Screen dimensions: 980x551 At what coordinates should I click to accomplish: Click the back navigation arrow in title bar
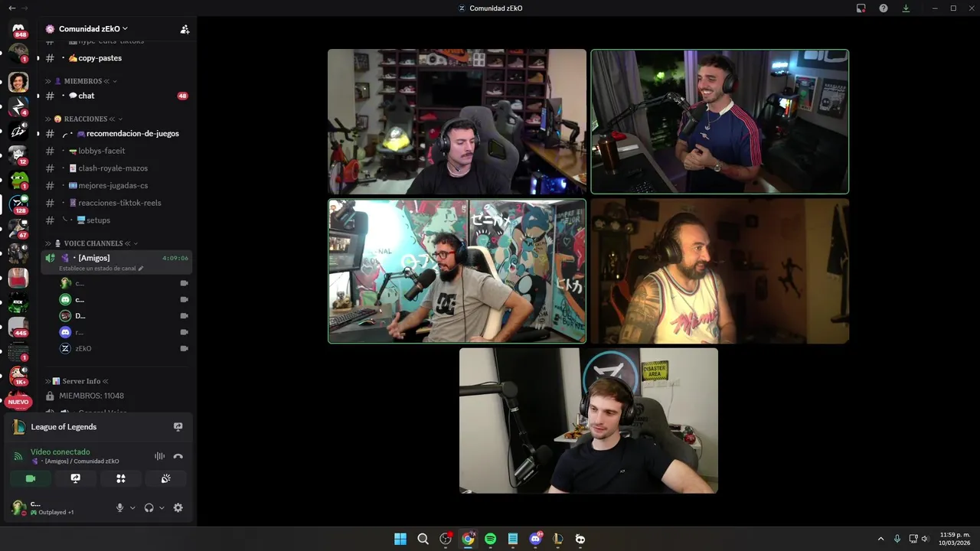[x=11, y=8]
